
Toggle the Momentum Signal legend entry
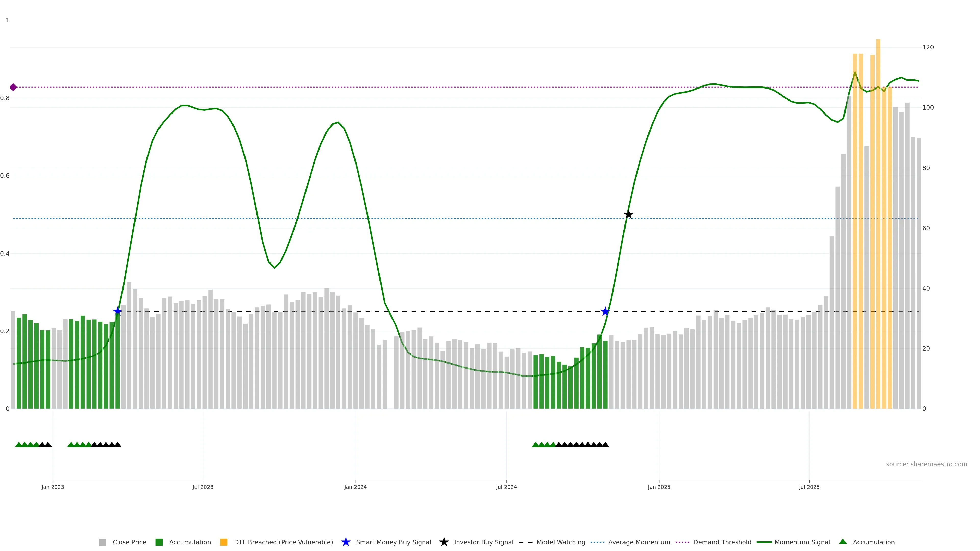(802, 542)
